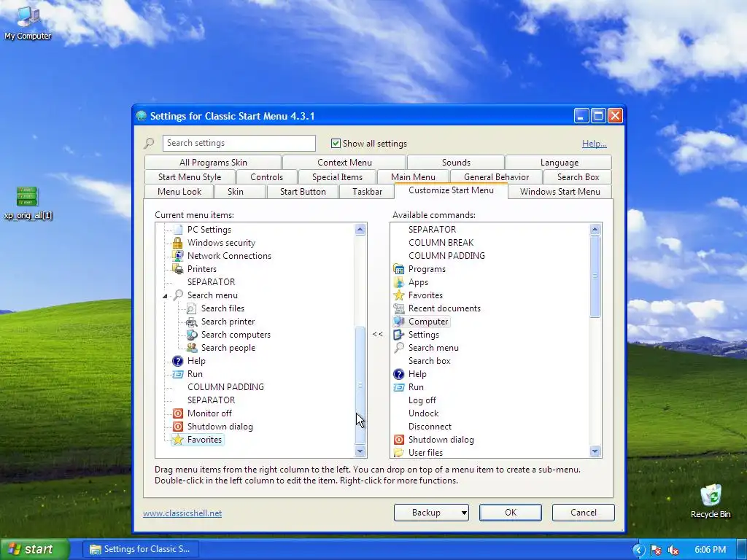Select the My Computer desktop icon
The height and width of the screenshot is (560, 747).
click(x=28, y=23)
